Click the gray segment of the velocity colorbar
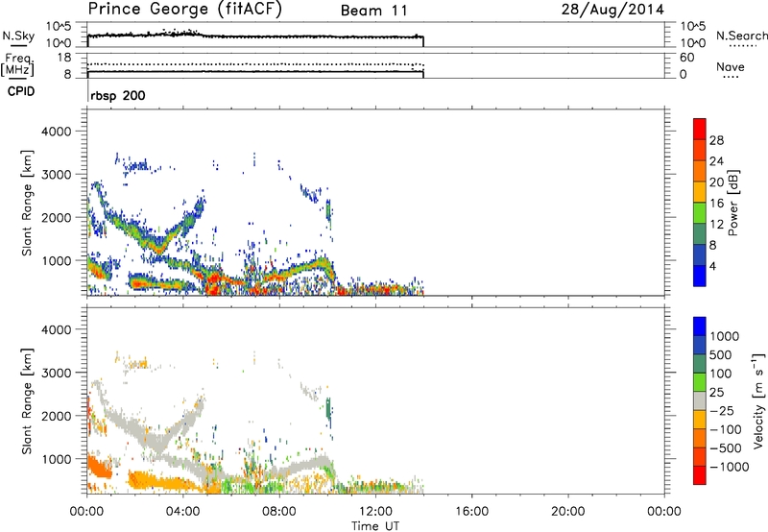Image resolution: width=768 pixels, height=532 pixels. click(x=700, y=400)
